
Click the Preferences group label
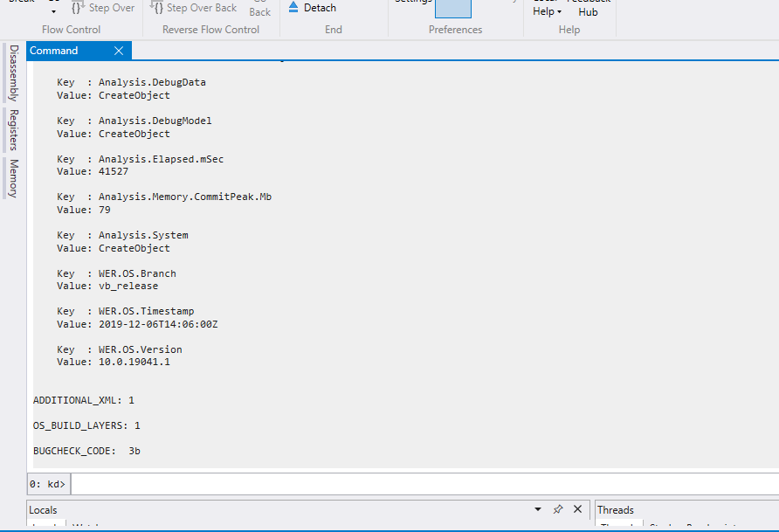pyautogui.click(x=456, y=30)
